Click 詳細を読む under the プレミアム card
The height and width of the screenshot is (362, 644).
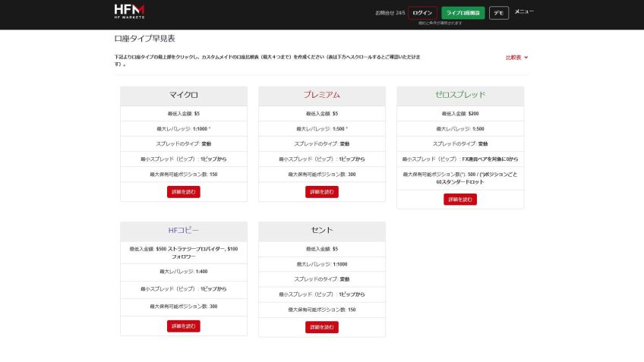[x=322, y=192]
